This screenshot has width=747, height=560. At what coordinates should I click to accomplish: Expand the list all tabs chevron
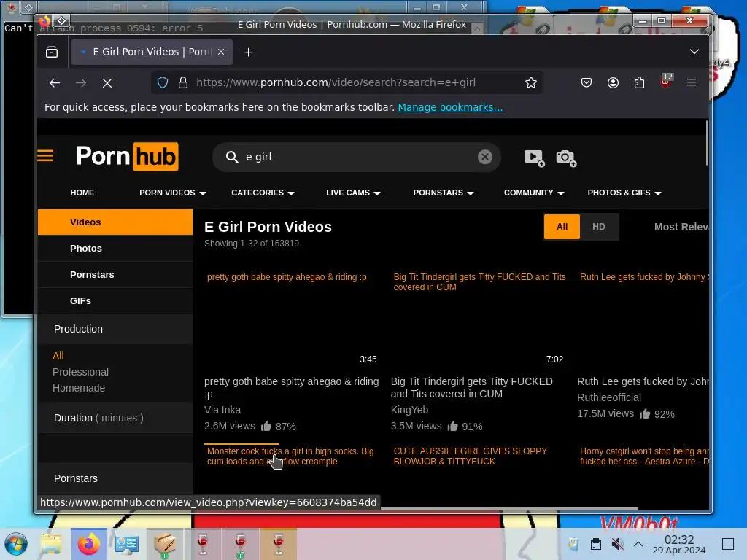pyautogui.click(x=694, y=52)
